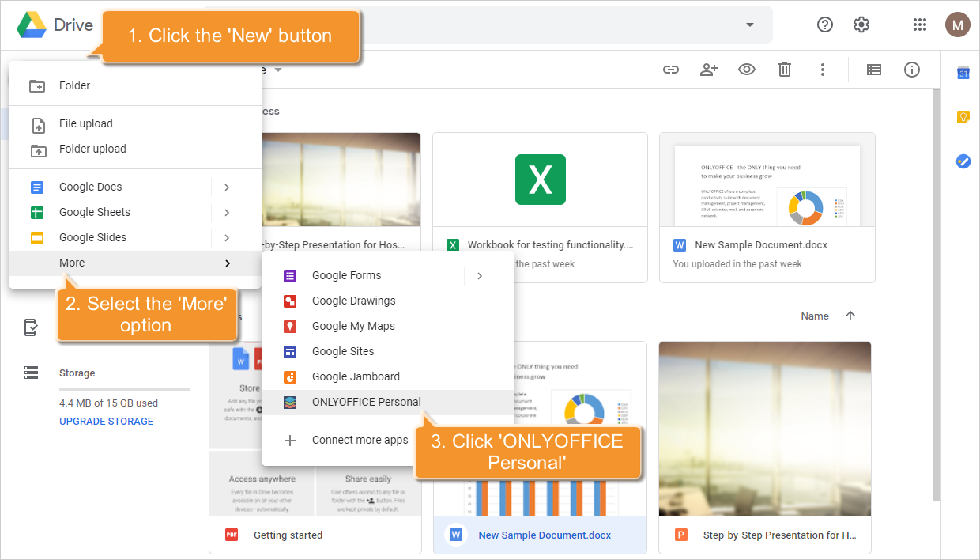Open Settings gear icon
Viewport: 980px width, 560px height.
click(861, 25)
